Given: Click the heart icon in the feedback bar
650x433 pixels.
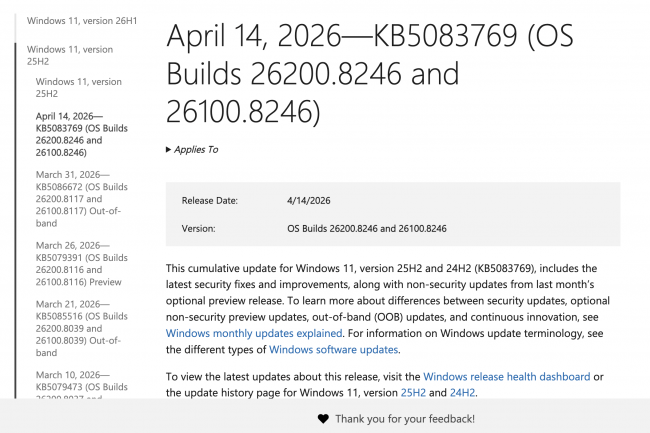Looking at the screenshot, I should point(322,418).
